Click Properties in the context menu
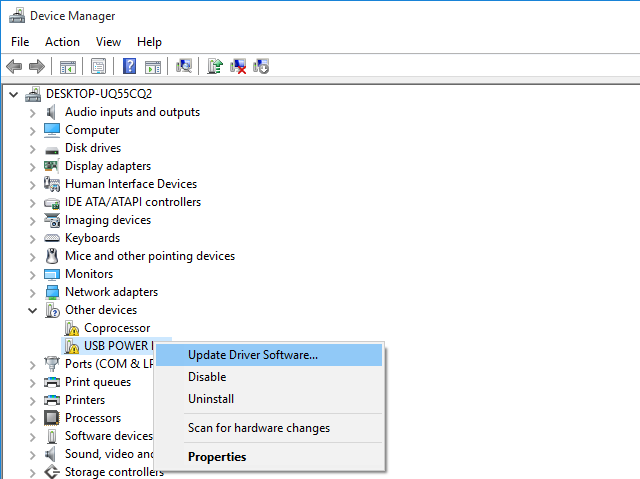This screenshot has height=479, width=640. (x=217, y=457)
